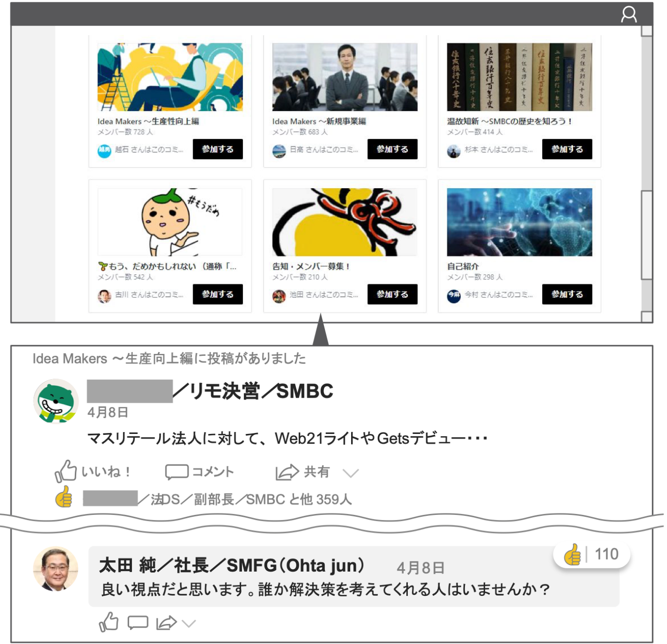Join the 告知・メンバー募集 community

pos(393,294)
